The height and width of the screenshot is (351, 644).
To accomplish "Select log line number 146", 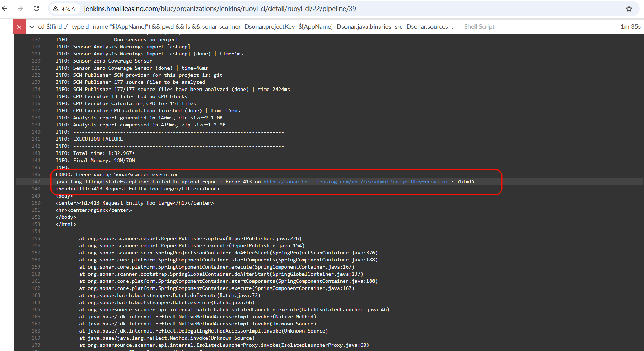I will click(x=36, y=174).
